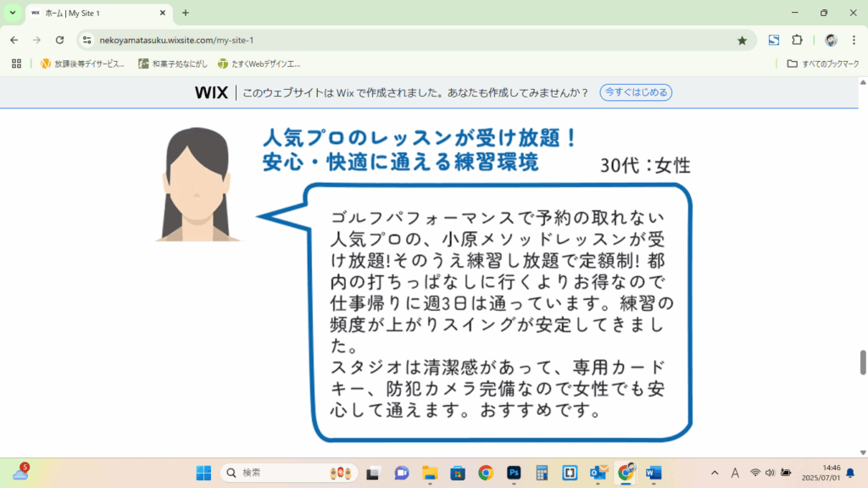Screen dimensions: 868x488
Task: Click the IME input mode A indicator
Action: click(735, 473)
